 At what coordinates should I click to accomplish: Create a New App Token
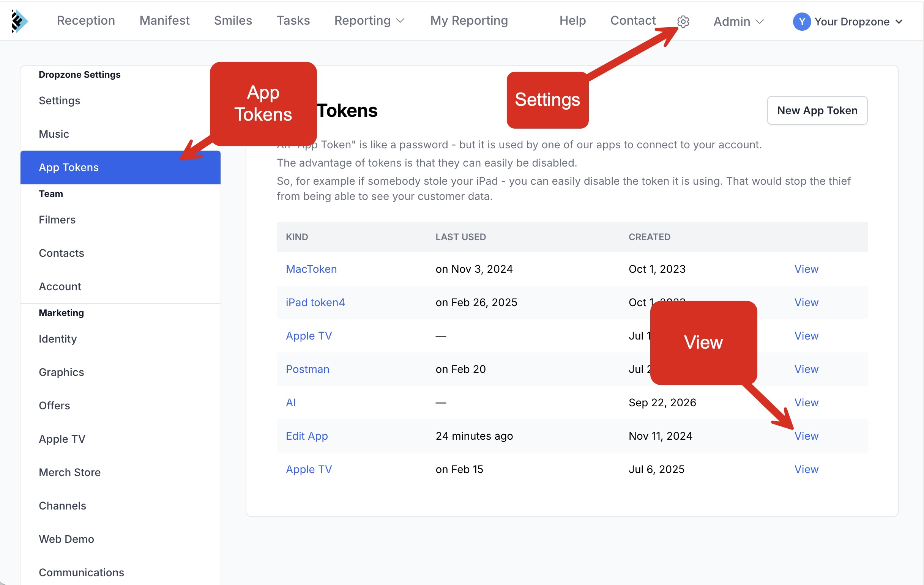pos(817,110)
